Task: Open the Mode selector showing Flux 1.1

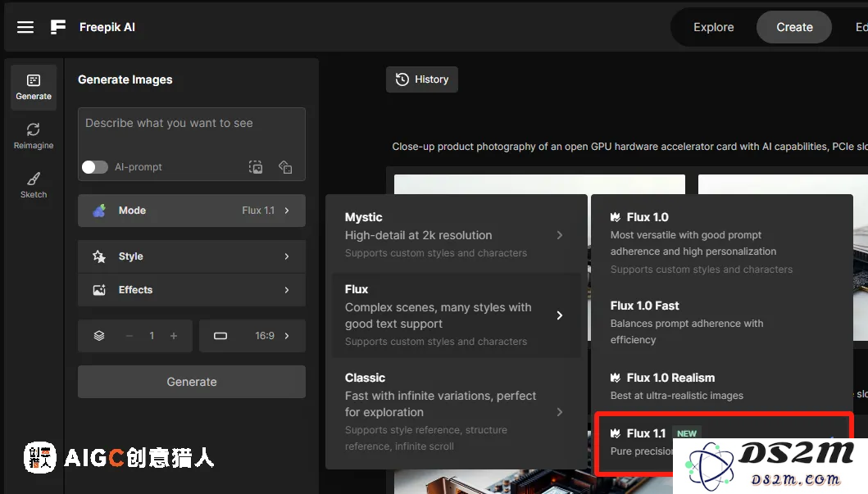Action: coord(192,211)
